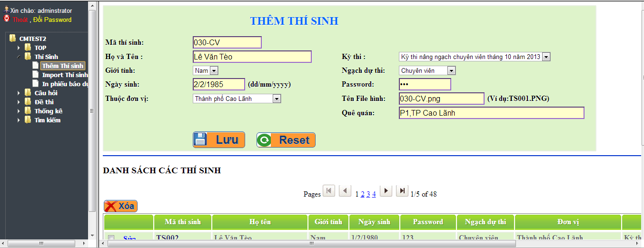644x248 pixels.
Task: Click the Tìm kiếm folder icon
Action: [28, 120]
